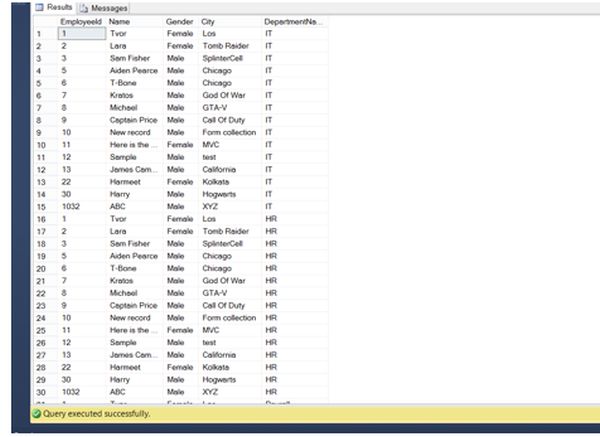This screenshot has height=437, width=600.
Task: Click the green query success status icon
Action: (37, 414)
